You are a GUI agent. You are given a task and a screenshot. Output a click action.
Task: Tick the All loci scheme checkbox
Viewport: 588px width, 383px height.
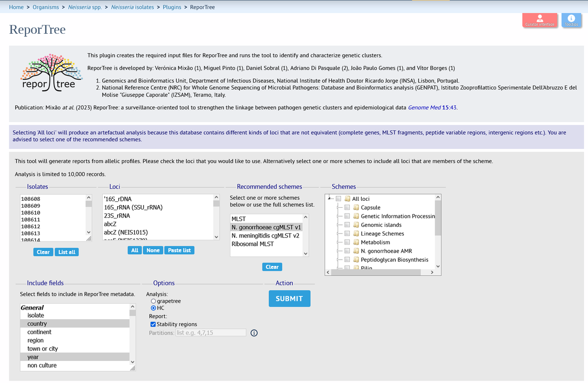(339, 199)
